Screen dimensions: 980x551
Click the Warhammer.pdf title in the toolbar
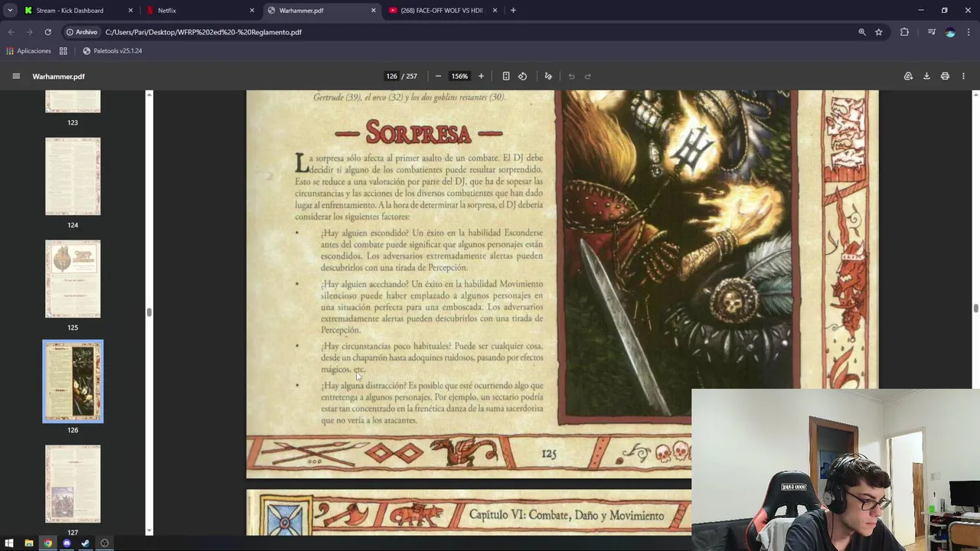[x=58, y=77]
